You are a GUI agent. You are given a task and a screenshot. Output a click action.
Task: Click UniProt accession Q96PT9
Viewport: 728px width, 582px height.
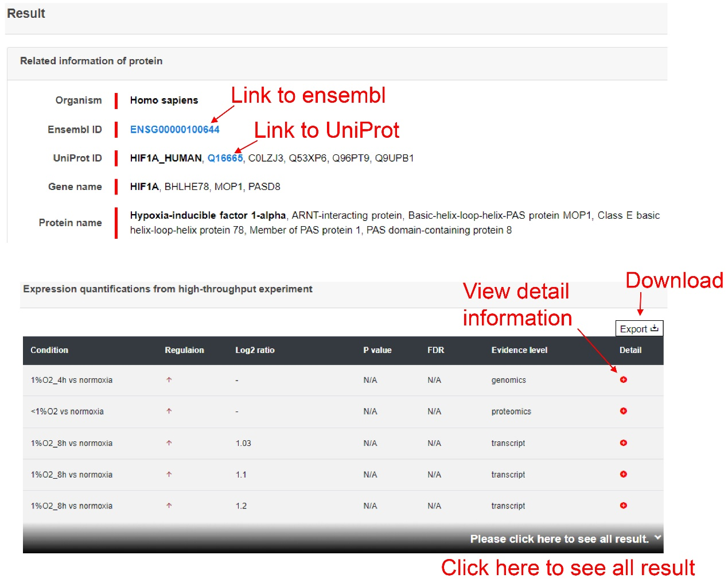pos(351,158)
